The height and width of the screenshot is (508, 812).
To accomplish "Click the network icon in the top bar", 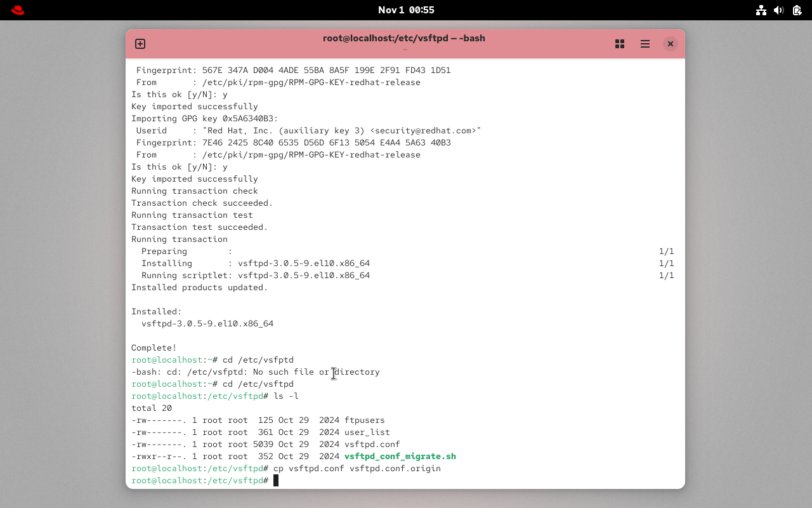I will pos(761,10).
